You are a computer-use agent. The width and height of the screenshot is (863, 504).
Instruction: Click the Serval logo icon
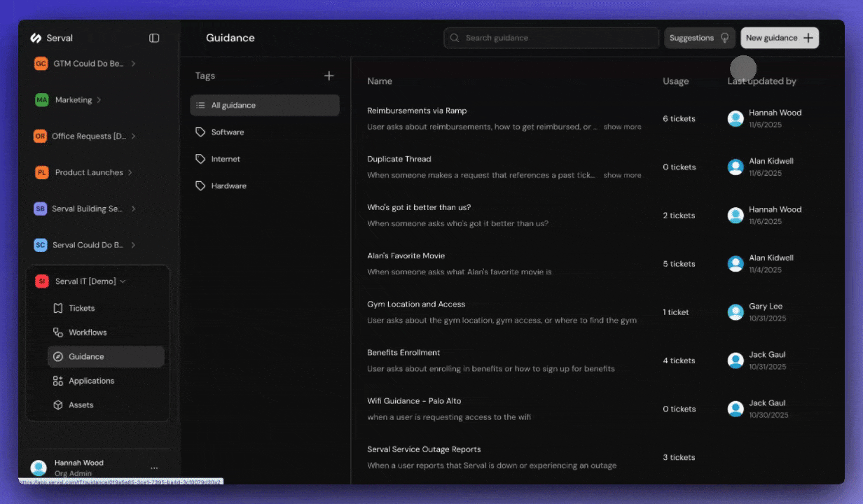pos(36,38)
